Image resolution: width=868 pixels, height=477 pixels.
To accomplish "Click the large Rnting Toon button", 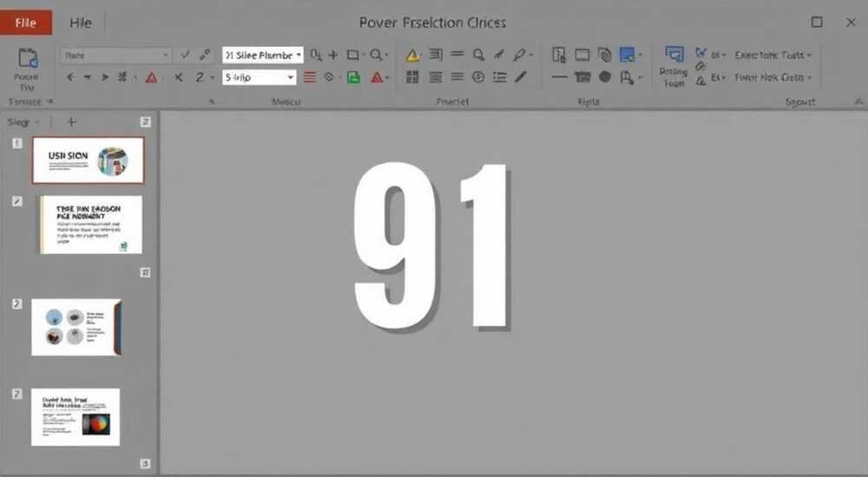I will coord(674,67).
